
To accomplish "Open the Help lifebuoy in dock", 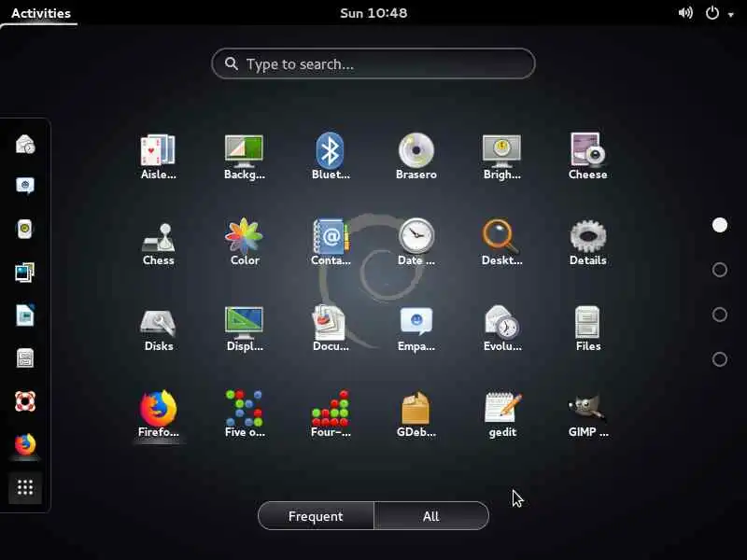I will 25,401.
